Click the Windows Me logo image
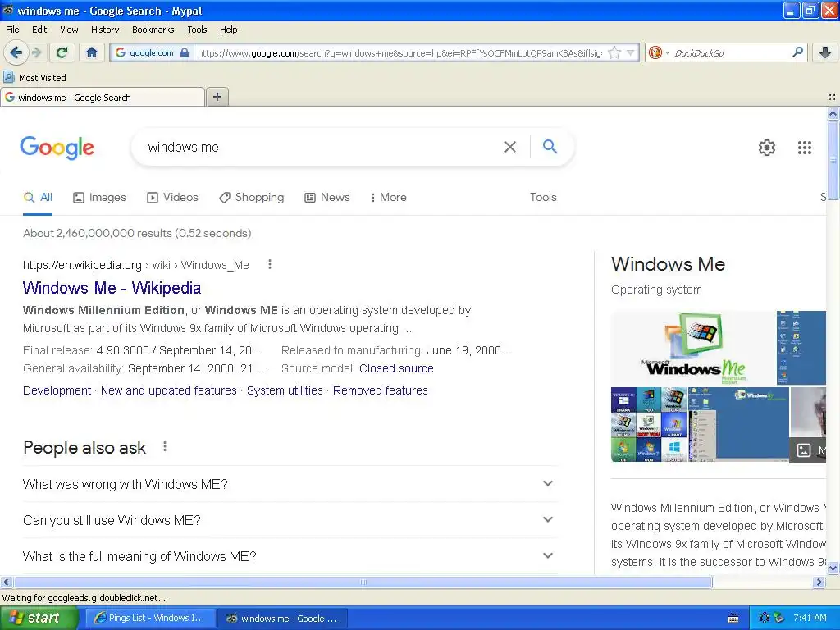840x630 pixels. pos(692,348)
